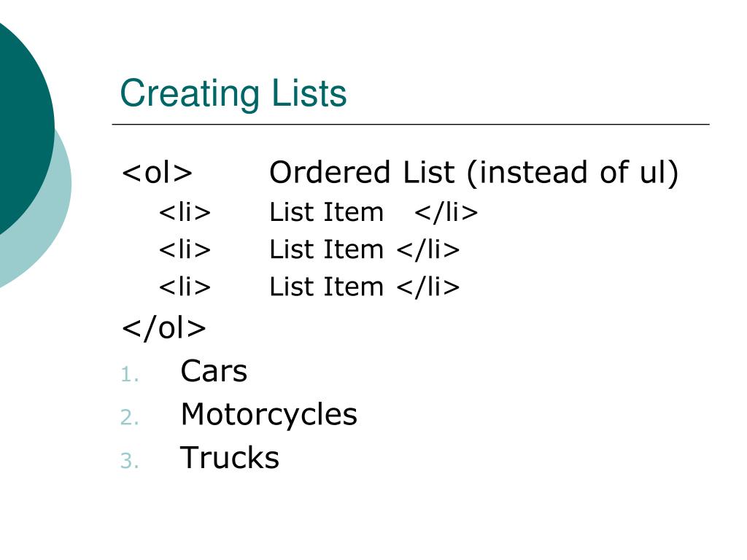Screen dimensions: 747x560
Task: Click the list number "2." marker
Action: (129, 419)
